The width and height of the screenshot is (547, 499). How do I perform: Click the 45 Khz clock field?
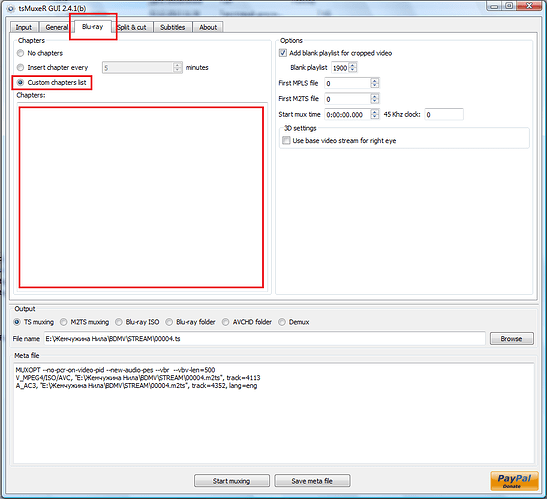tap(444, 114)
